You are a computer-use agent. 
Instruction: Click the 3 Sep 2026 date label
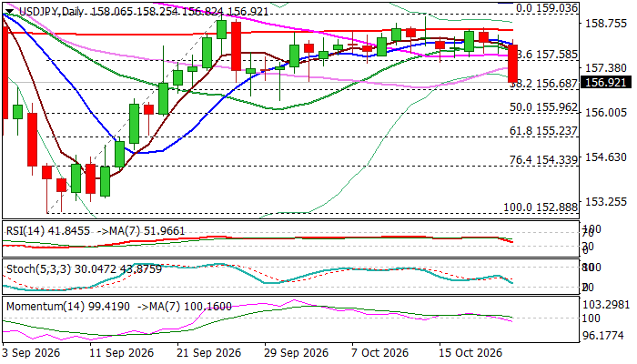coord(31,353)
